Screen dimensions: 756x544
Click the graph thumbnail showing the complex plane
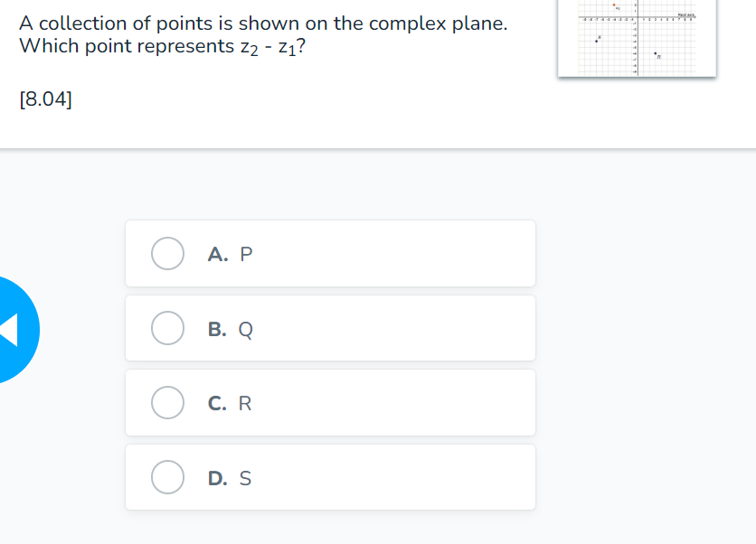click(x=637, y=39)
